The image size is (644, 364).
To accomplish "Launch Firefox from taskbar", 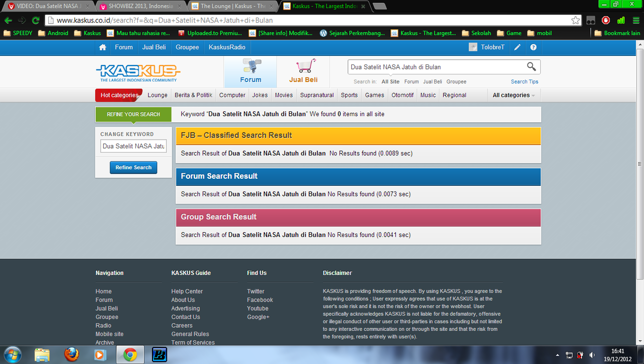I will click(x=71, y=354).
